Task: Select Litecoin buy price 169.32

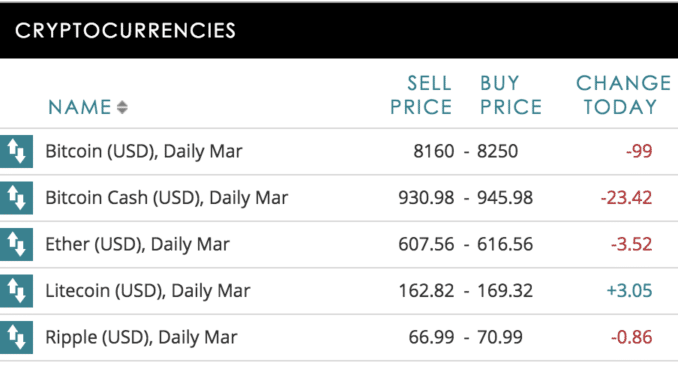Action: (x=505, y=291)
